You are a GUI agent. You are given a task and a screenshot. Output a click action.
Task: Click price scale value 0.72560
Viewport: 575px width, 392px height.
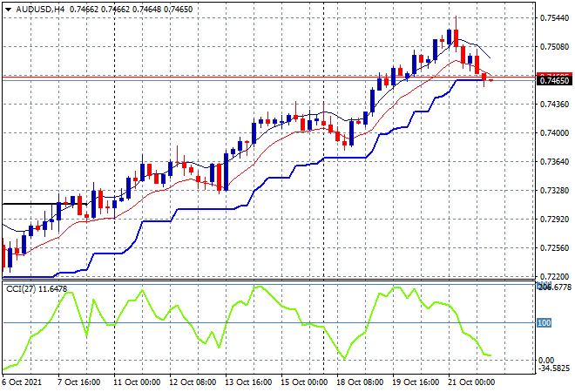[x=554, y=248]
